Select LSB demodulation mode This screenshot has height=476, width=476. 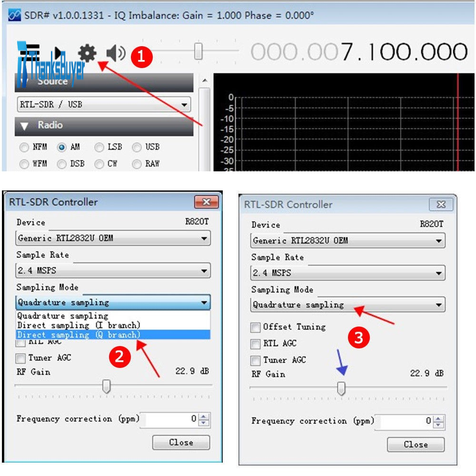coord(99,148)
